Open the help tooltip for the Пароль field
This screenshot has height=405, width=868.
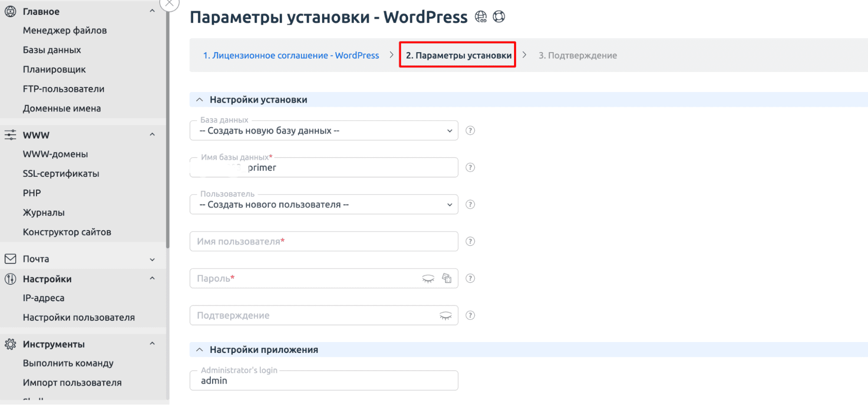coord(470,278)
